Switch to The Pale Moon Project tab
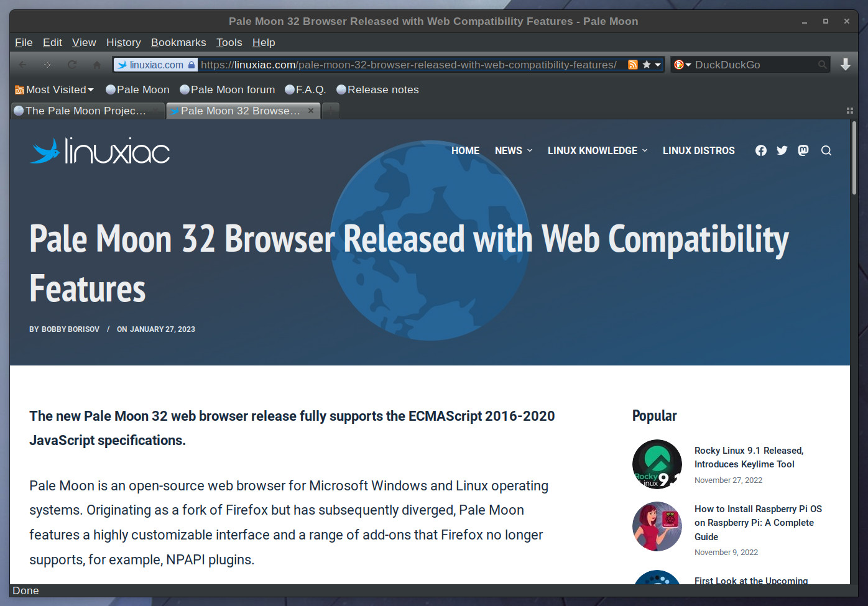 87,111
